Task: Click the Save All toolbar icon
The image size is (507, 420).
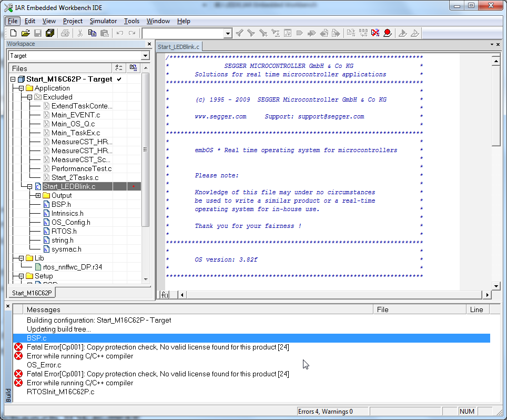Action: click(x=49, y=33)
